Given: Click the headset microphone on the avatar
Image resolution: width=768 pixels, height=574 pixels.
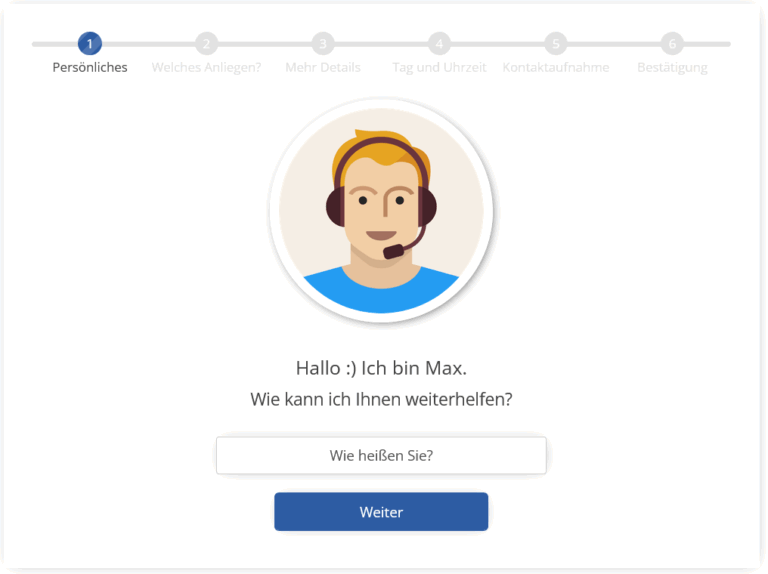Looking at the screenshot, I should 393,252.
